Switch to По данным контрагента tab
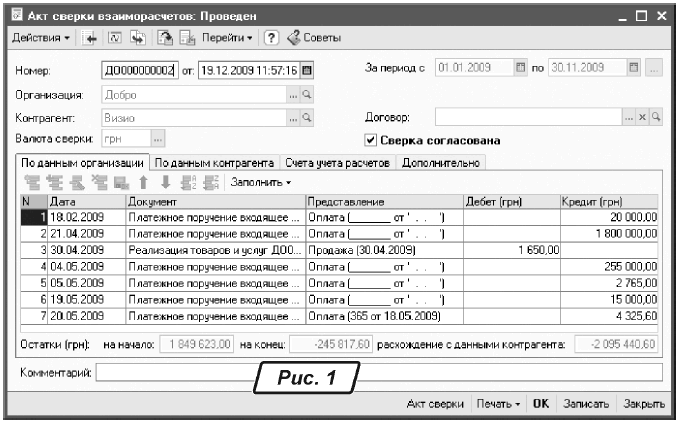Screen dimensions: 679x421 (x=214, y=161)
